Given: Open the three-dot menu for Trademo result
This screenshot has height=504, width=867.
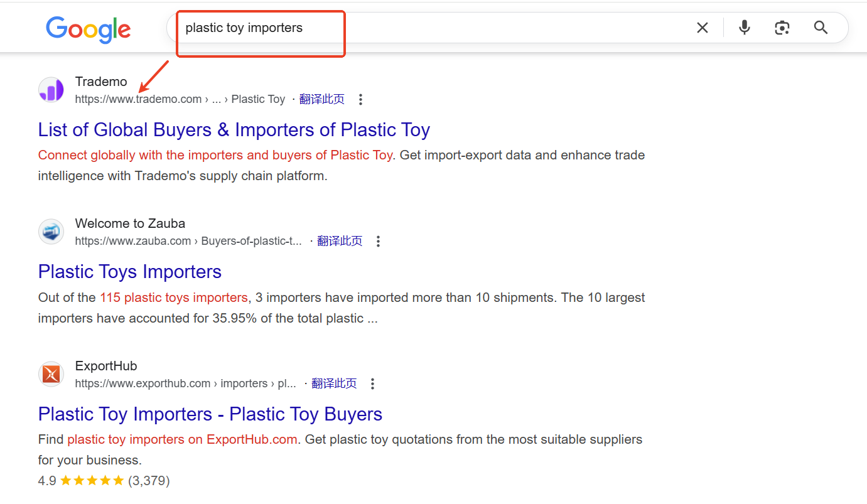Looking at the screenshot, I should click(360, 99).
